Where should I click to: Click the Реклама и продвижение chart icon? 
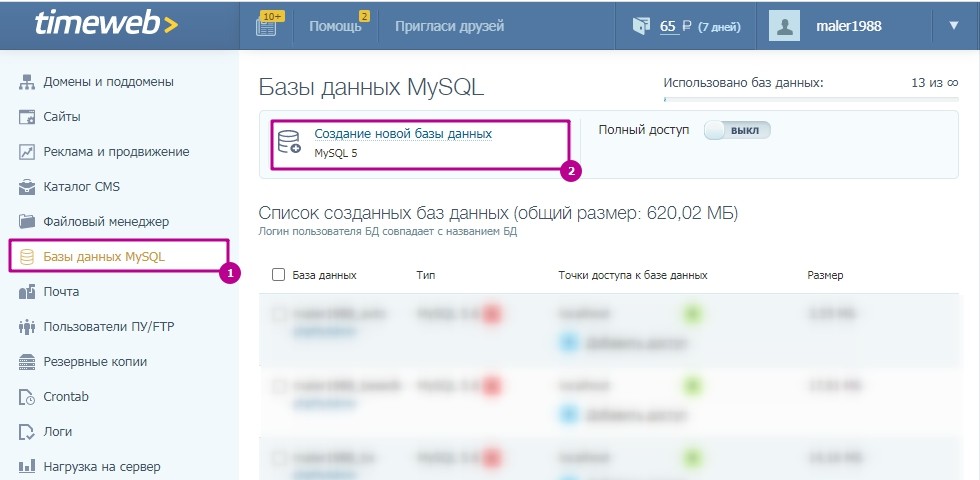pos(27,152)
